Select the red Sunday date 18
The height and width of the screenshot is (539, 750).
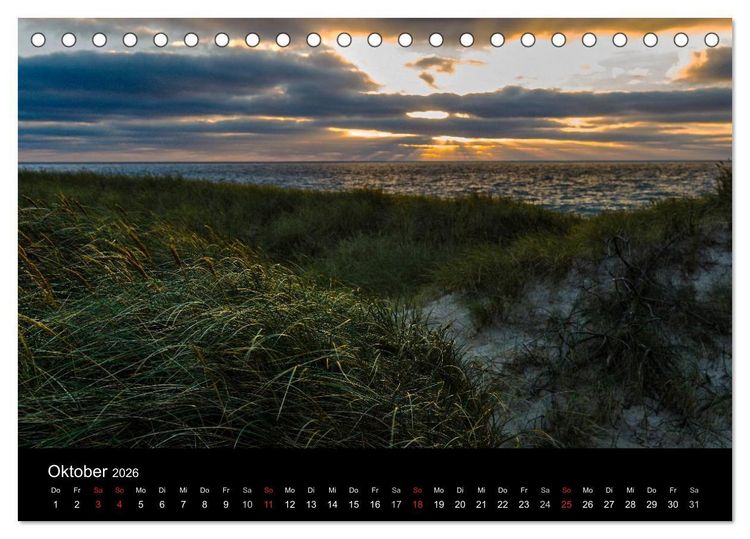tap(418, 505)
